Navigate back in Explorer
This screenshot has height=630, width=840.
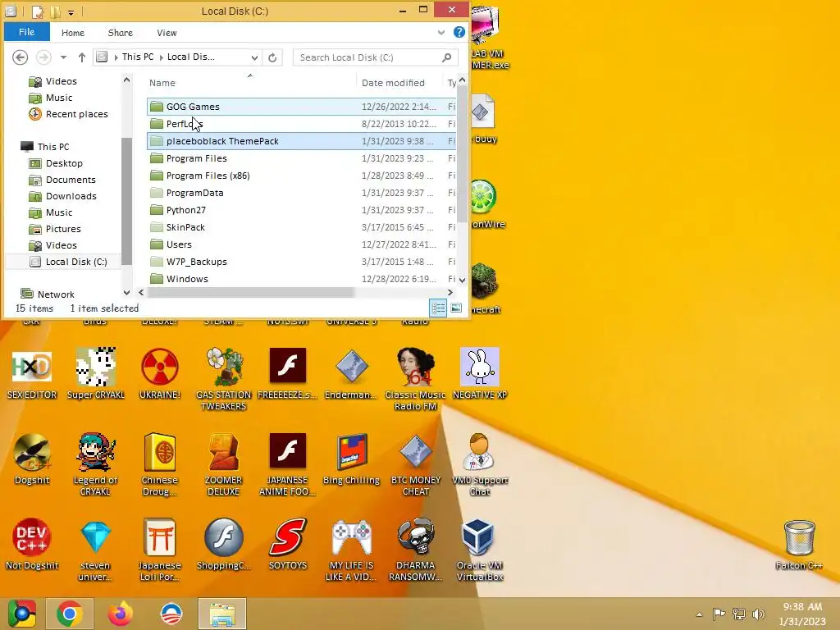20,57
